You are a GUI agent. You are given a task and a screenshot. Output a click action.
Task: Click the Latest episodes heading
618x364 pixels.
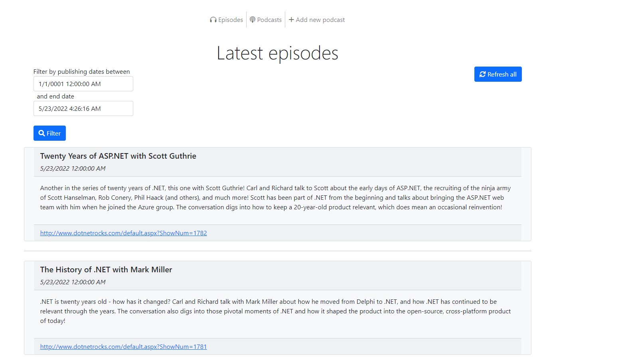(278, 53)
